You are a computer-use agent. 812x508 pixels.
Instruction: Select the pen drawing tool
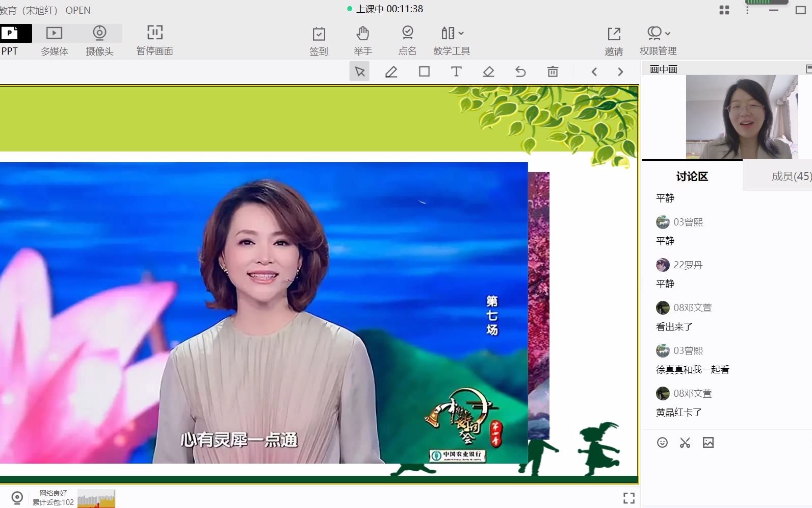point(391,71)
